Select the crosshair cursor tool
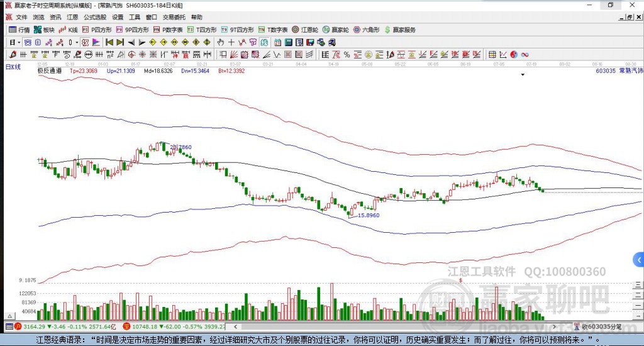Image resolution: width=644 pixels, height=346 pixels. point(231,42)
